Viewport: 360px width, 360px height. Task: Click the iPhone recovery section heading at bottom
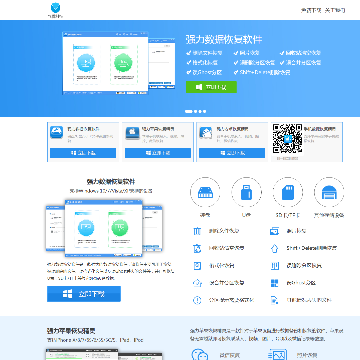coord(71,331)
